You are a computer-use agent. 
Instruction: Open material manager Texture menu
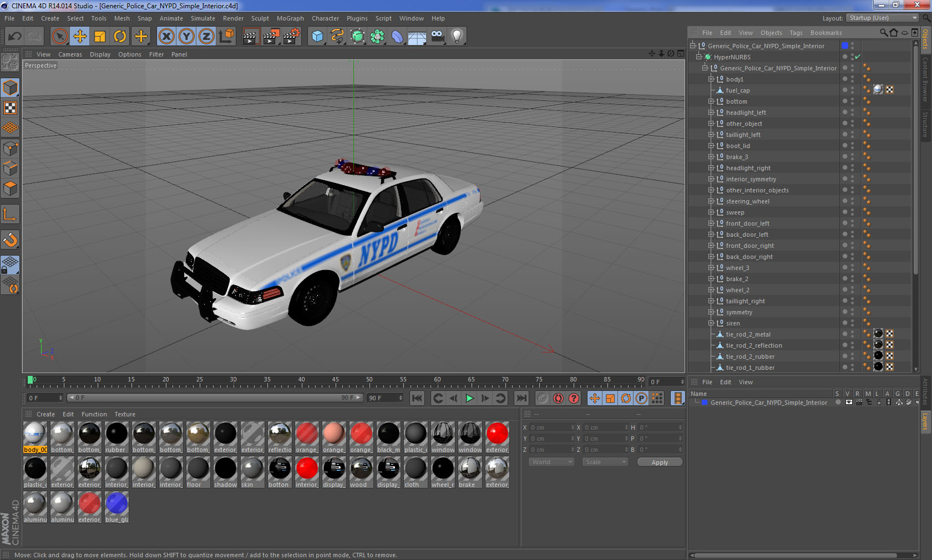(x=124, y=414)
